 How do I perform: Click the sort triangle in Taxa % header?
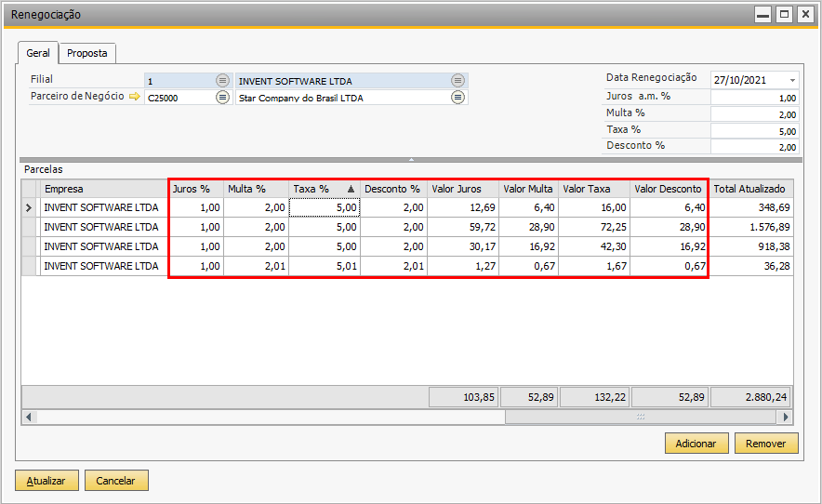tap(351, 189)
